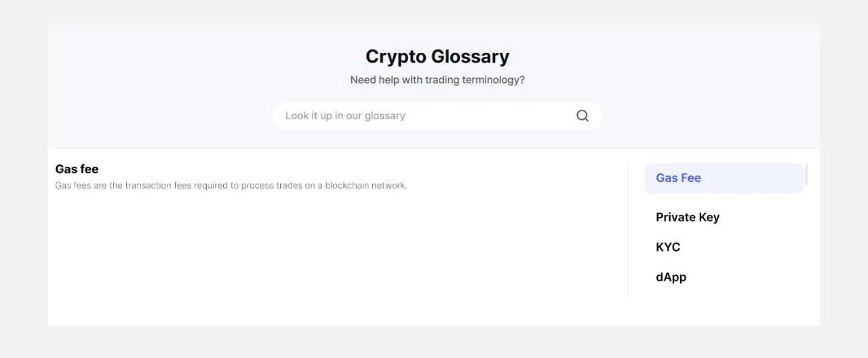868x358 pixels.
Task: Open the dApp glossary term
Action: coord(671,277)
